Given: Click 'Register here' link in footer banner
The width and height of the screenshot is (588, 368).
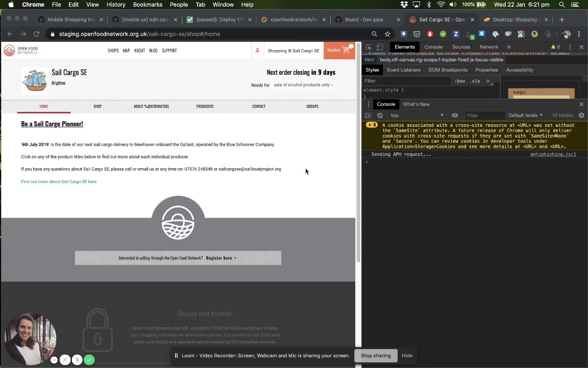Looking at the screenshot, I should click(x=220, y=258).
